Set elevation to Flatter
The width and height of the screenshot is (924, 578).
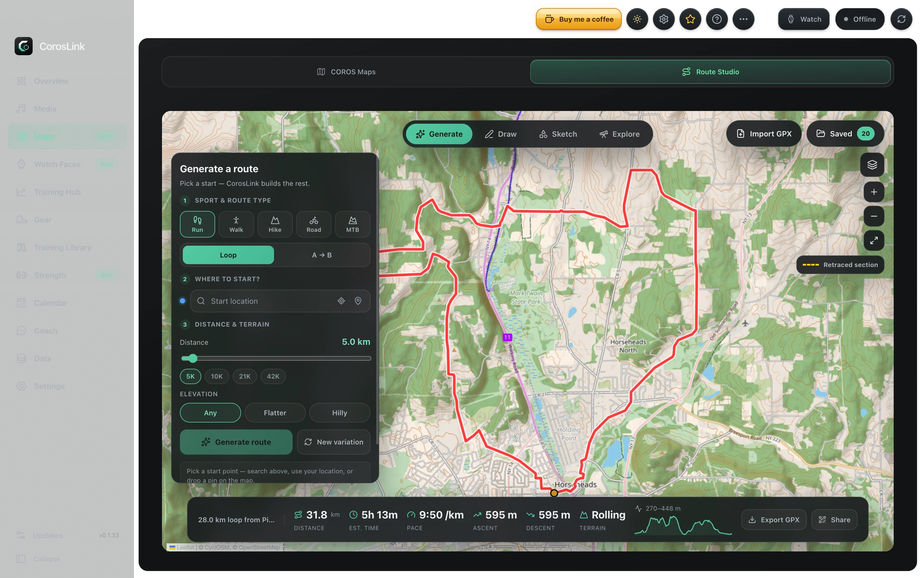(275, 413)
